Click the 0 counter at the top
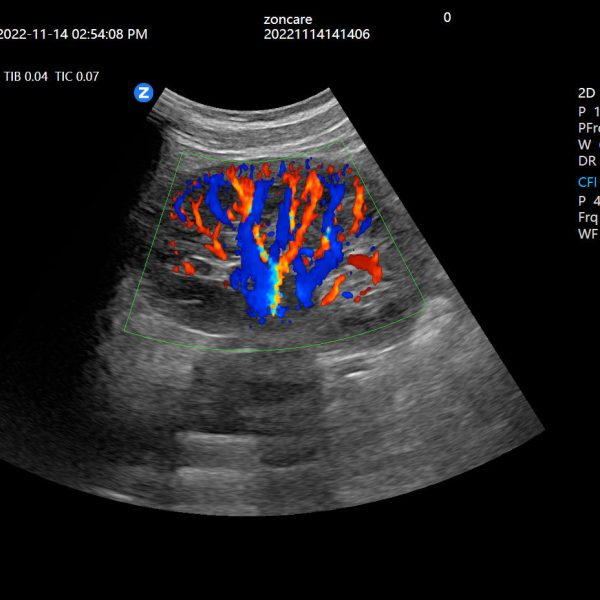The image size is (600, 600). [x=447, y=17]
